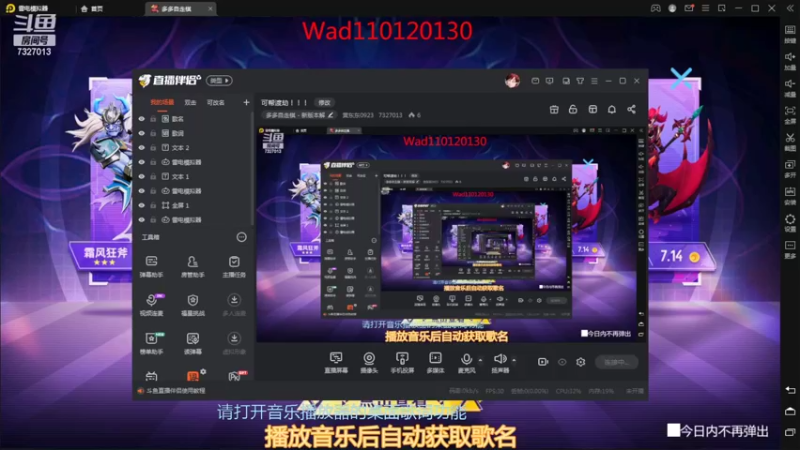800x450 pixels.
Task: Add a new scene with plus button
Action: (x=246, y=103)
